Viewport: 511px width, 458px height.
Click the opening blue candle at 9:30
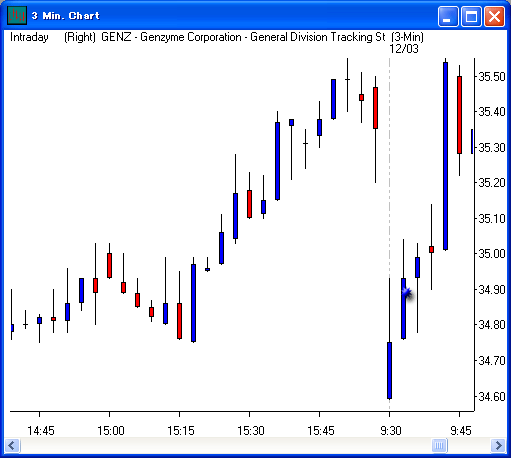click(389, 370)
